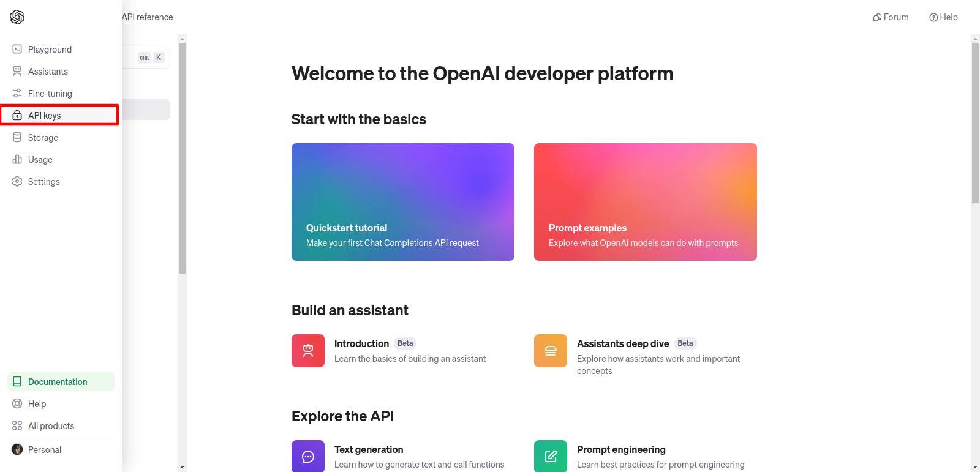Click the Prompt engineering edit icon

[x=551, y=456]
